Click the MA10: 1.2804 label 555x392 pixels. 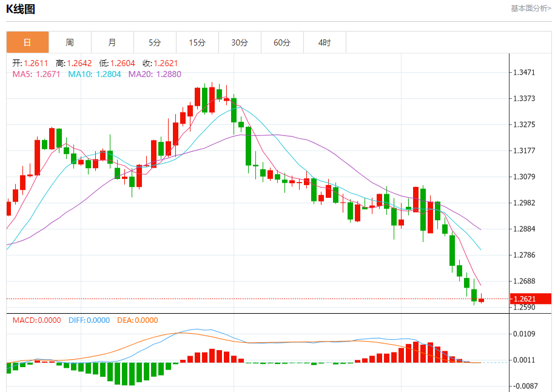coord(95,74)
